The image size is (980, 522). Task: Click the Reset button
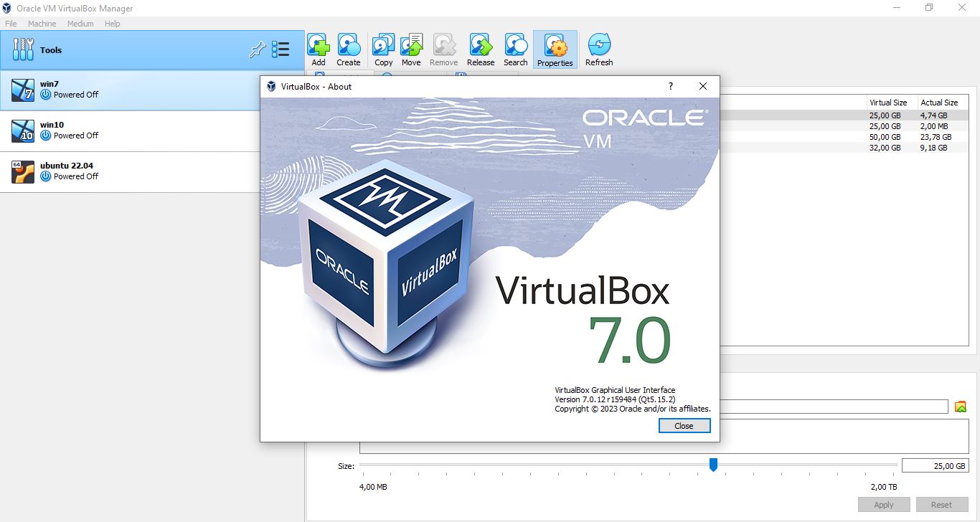pyautogui.click(x=941, y=505)
